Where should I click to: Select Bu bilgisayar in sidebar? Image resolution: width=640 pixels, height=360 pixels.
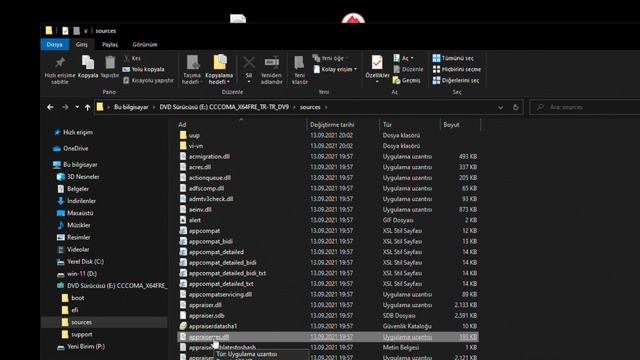(76, 164)
